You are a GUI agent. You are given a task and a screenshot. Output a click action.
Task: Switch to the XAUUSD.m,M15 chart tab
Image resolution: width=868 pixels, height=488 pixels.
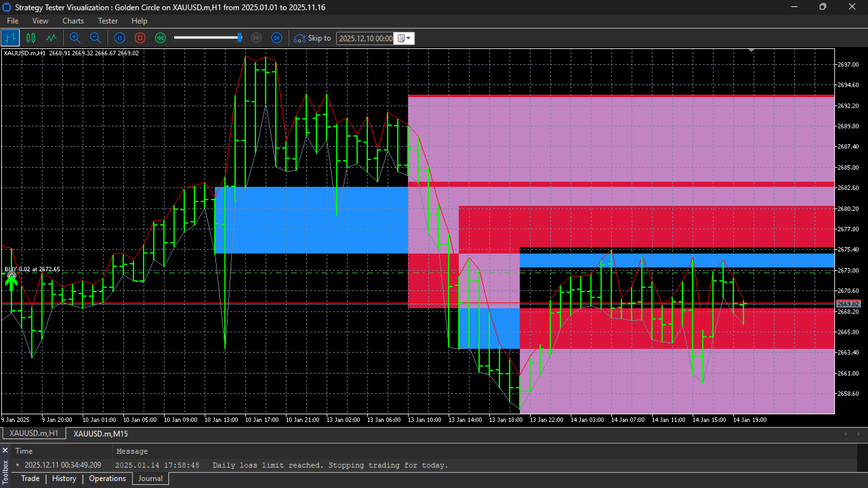[100, 433]
